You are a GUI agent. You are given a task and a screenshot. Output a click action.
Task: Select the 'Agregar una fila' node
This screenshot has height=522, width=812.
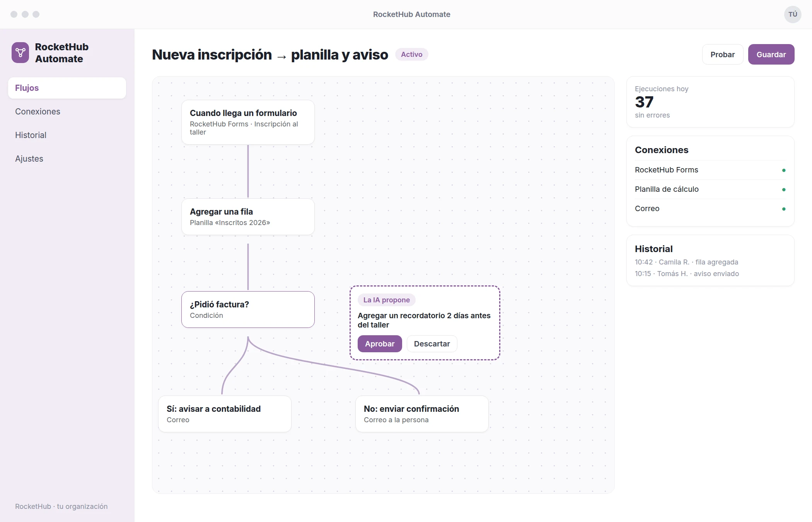(x=248, y=217)
